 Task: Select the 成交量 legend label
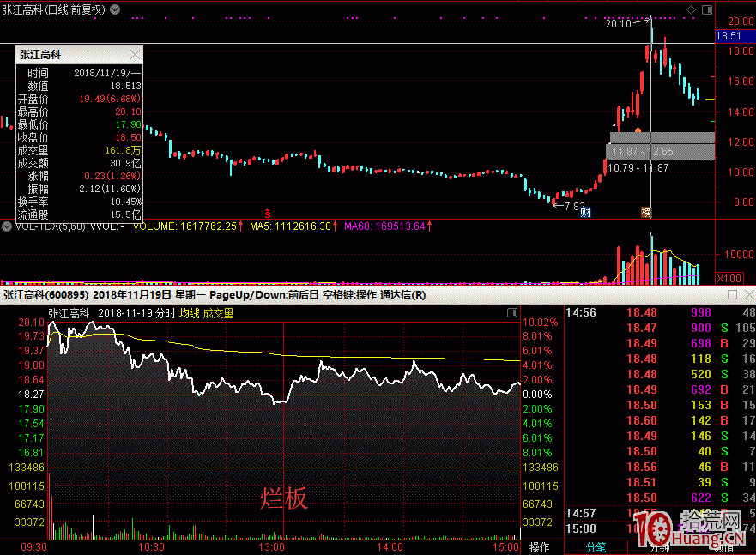point(219,313)
